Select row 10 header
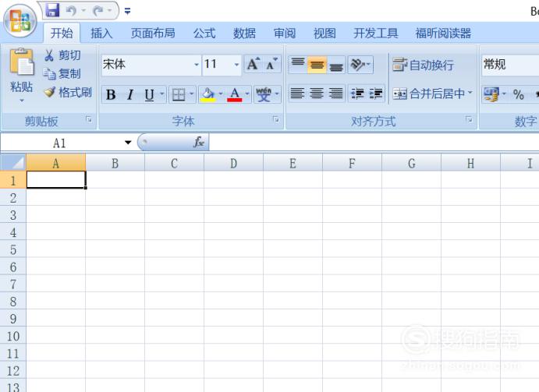 click(x=13, y=336)
